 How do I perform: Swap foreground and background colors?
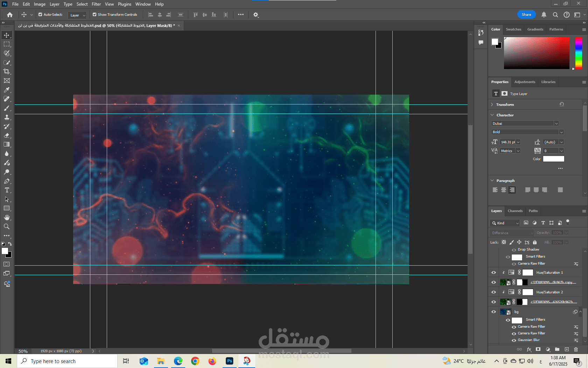click(10, 244)
